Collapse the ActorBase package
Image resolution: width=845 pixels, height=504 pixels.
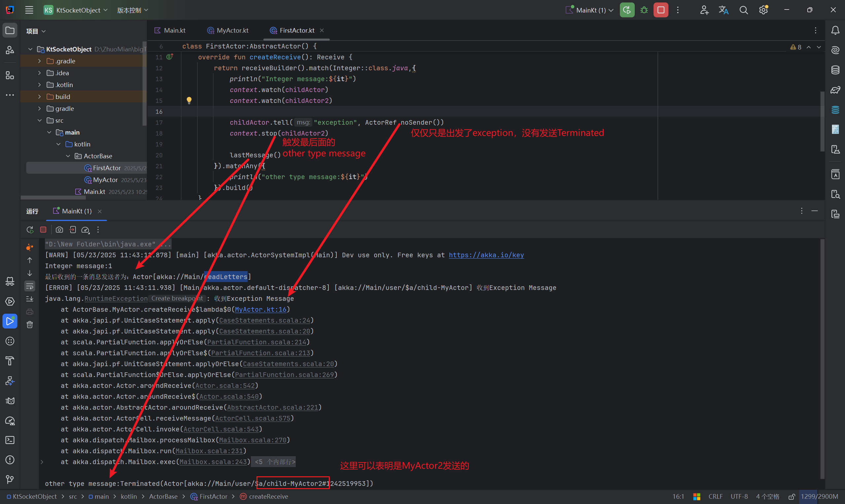(68, 156)
